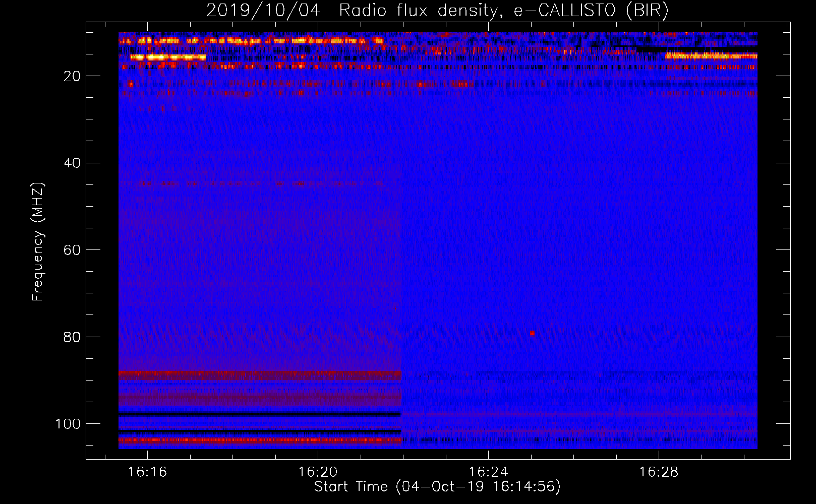This screenshot has width=816, height=504.
Task: Click the 16:28 time tick label
Action: (659, 472)
